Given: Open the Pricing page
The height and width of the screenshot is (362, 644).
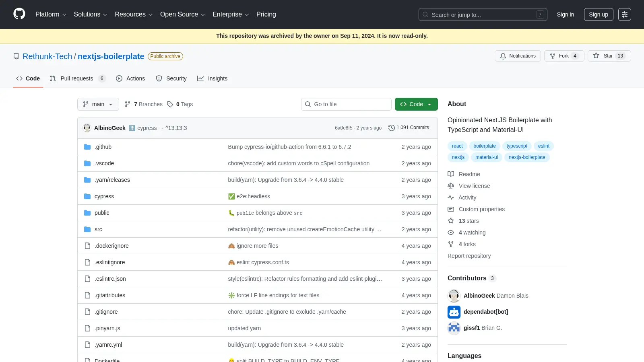Looking at the screenshot, I should click(x=266, y=14).
